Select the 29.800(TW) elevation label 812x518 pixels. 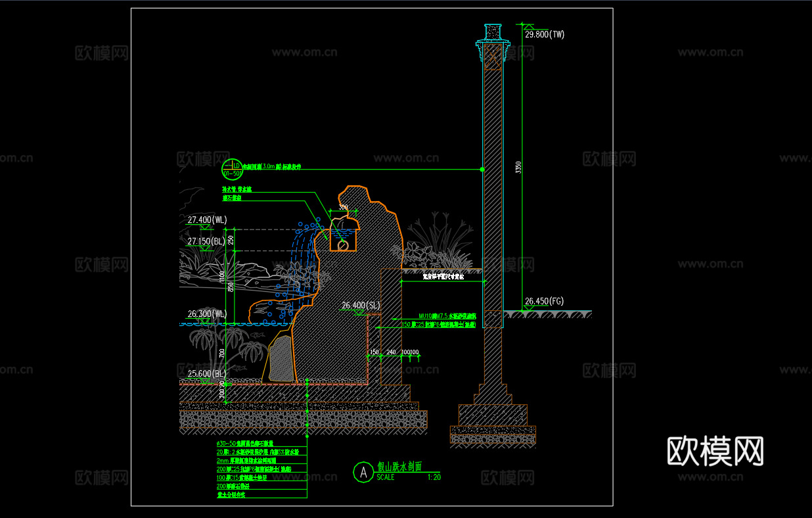544,34
